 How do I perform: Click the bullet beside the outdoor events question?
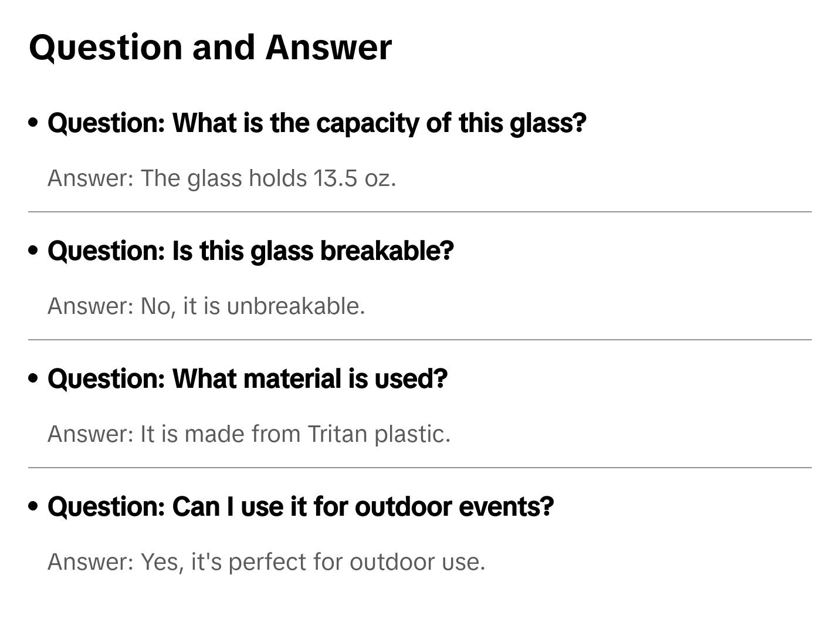[33, 506]
